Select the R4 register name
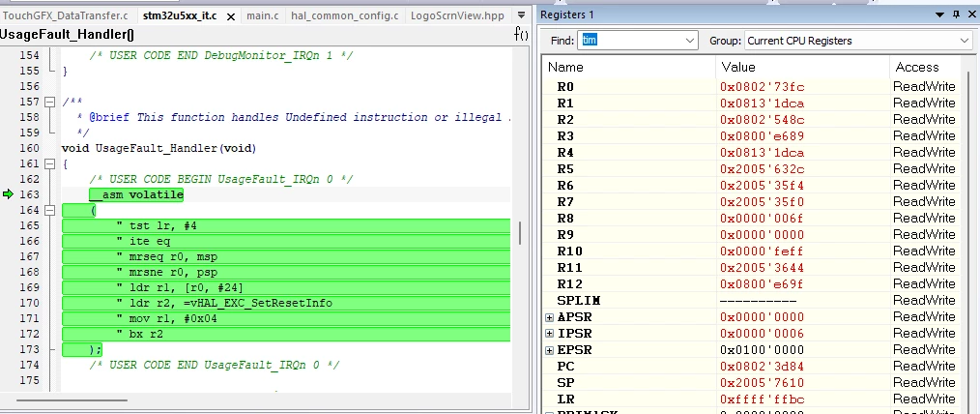 click(x=565, y=153)
